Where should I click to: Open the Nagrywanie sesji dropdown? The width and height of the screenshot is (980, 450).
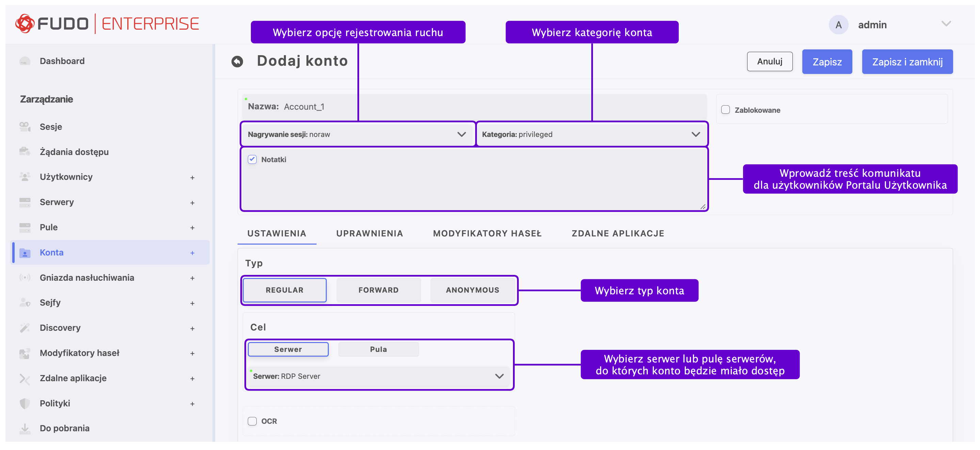pyautogui.click(x=357, y=135)
